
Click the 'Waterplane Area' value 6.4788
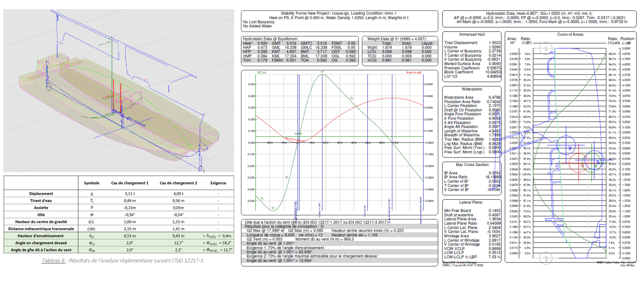(x=494, y=97)
